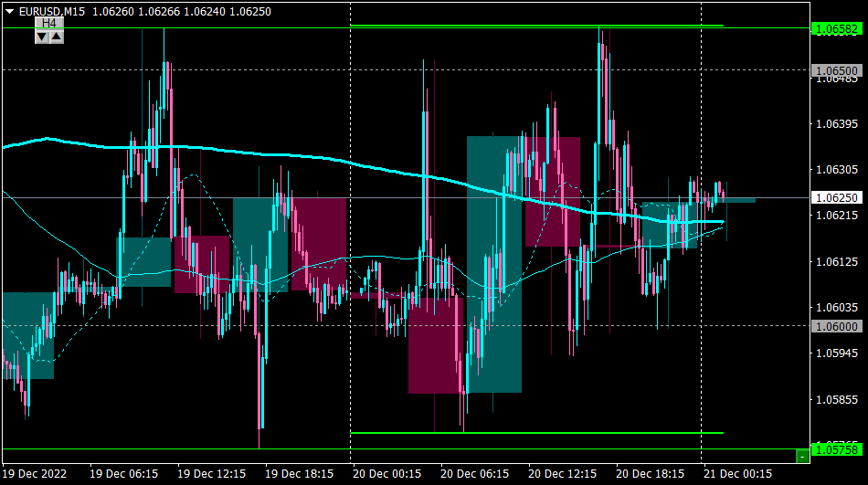This screenshot has width=868, height=485.
Task: Click the 20 Dec 12:15 time label
Action: (x=563, y=474)
